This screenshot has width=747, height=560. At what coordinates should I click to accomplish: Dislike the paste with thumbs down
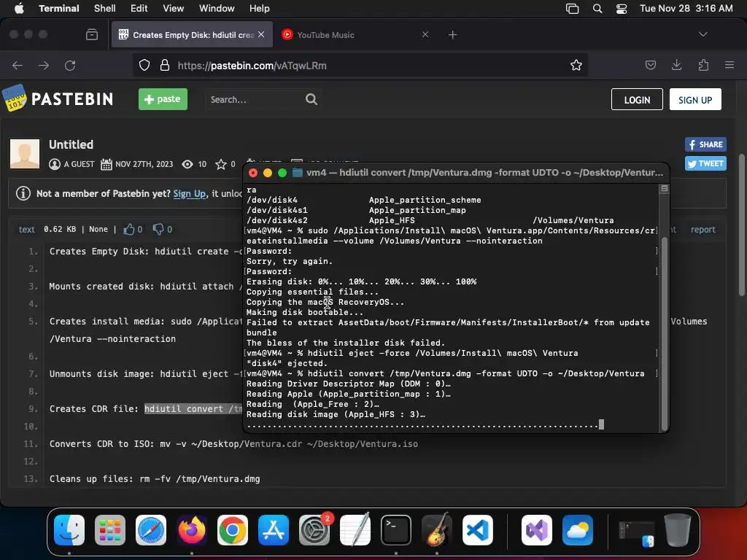[158, 230]
